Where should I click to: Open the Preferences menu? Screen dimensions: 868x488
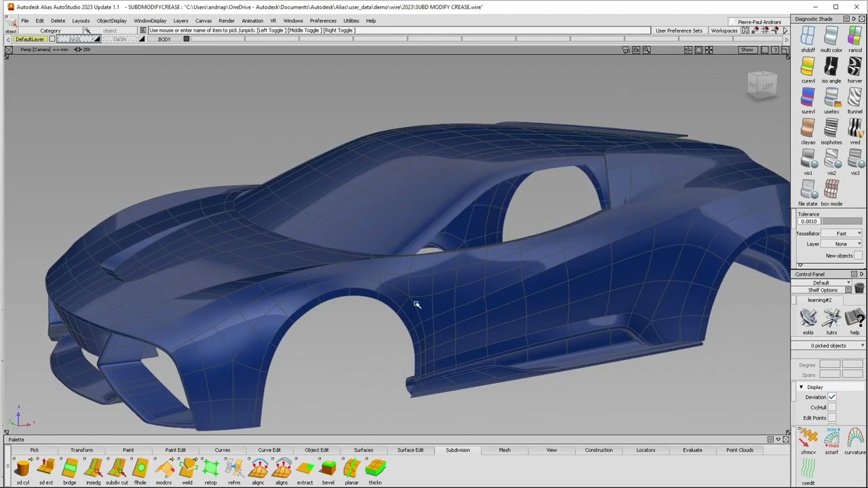pyautogui.click(x=323, y=21)
